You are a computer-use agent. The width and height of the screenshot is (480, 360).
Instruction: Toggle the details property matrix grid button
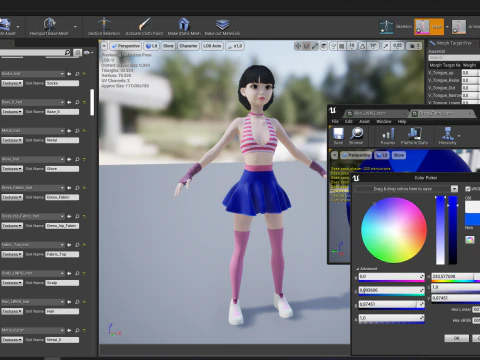click(77, 52)
